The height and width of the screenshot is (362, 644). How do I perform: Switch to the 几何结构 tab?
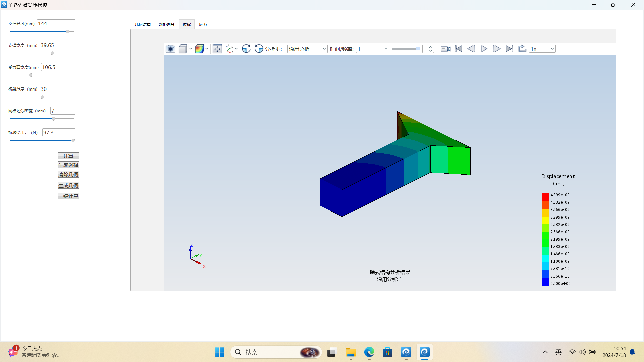click(x=143, y=25)
